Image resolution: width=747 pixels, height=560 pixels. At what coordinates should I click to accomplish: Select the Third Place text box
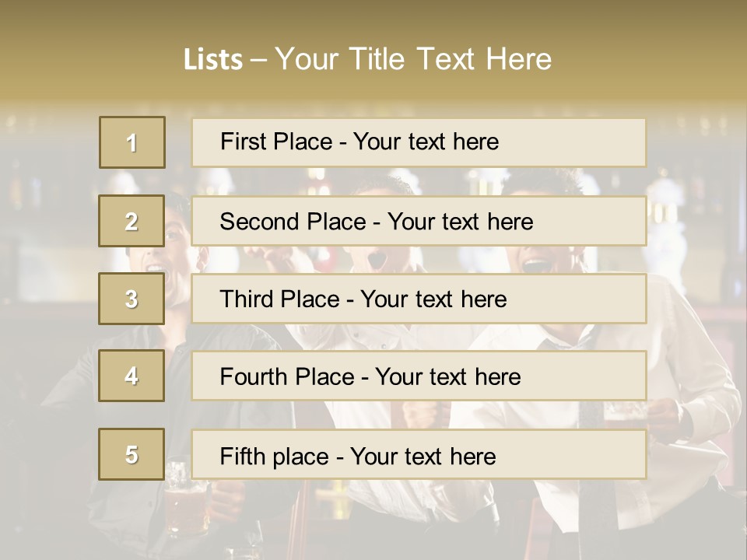419,299
